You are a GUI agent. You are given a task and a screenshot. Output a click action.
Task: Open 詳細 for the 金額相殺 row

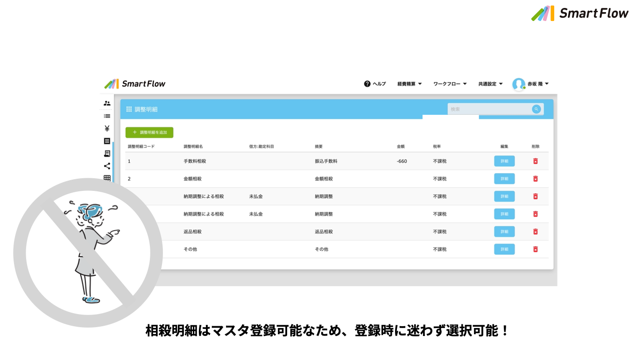(504, 179)
